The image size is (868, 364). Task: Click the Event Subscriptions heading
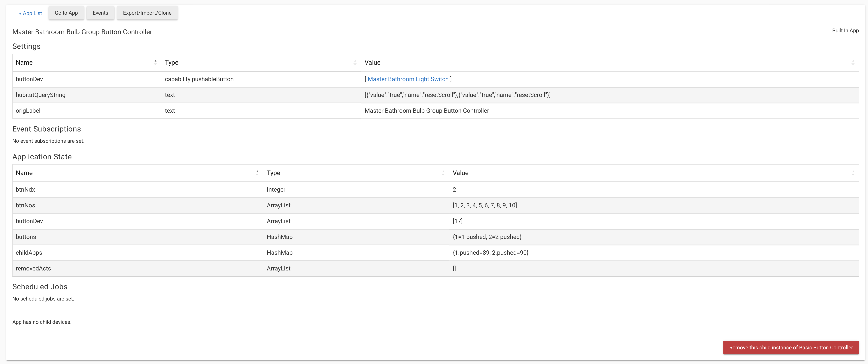point(47,129)
